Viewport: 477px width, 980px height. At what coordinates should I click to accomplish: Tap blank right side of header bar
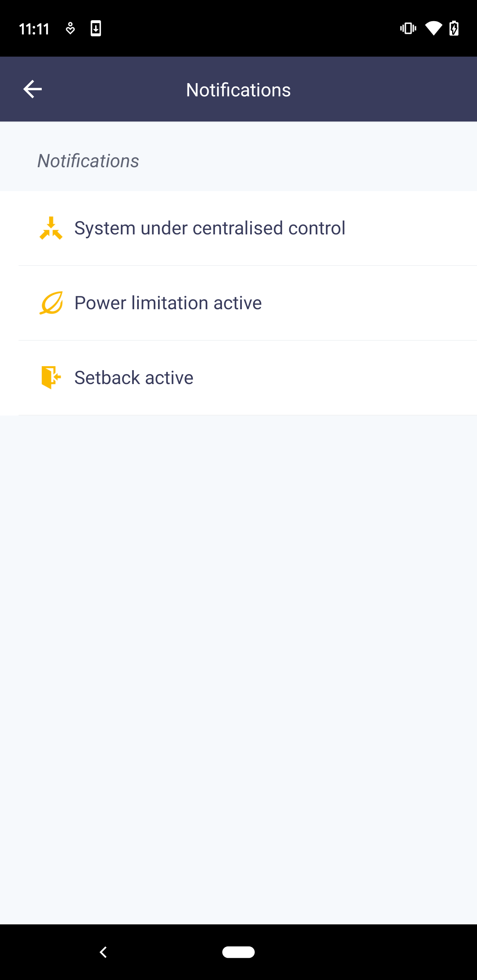[400, 89]
